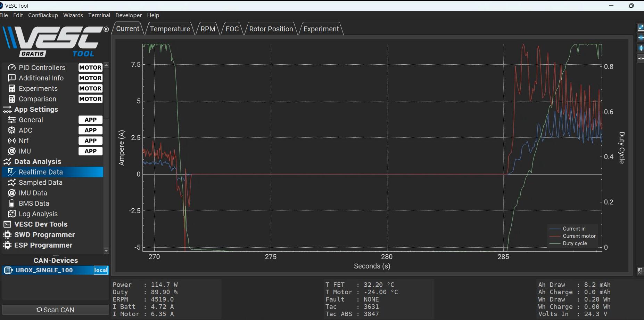
Task: Open PID Controllers motor settings page
Action: pos(53,67)
